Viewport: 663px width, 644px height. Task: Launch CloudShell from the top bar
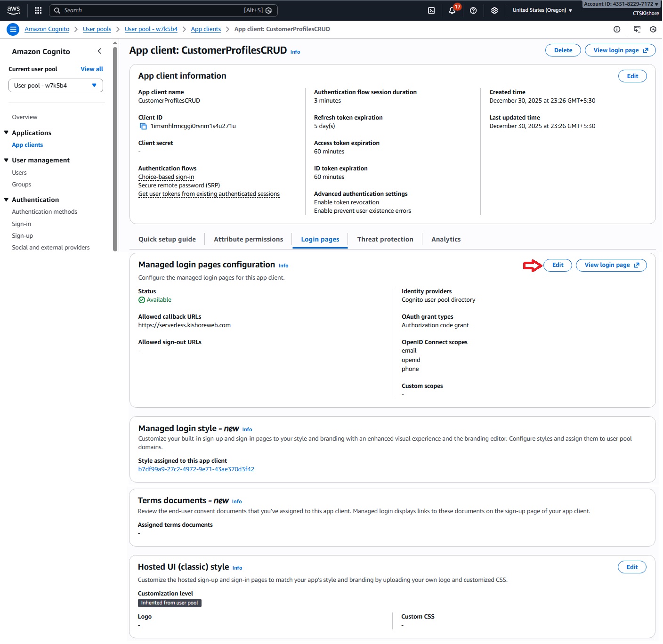point(431,10)
